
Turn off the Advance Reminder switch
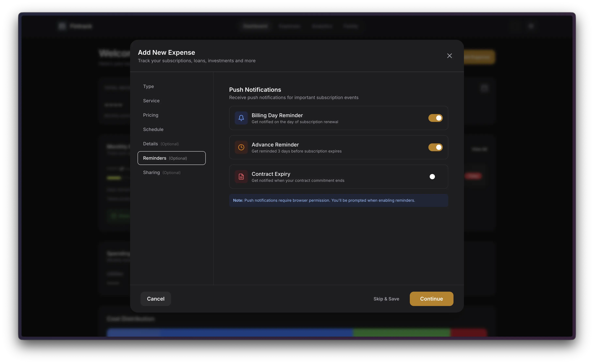tap(435, 147)
